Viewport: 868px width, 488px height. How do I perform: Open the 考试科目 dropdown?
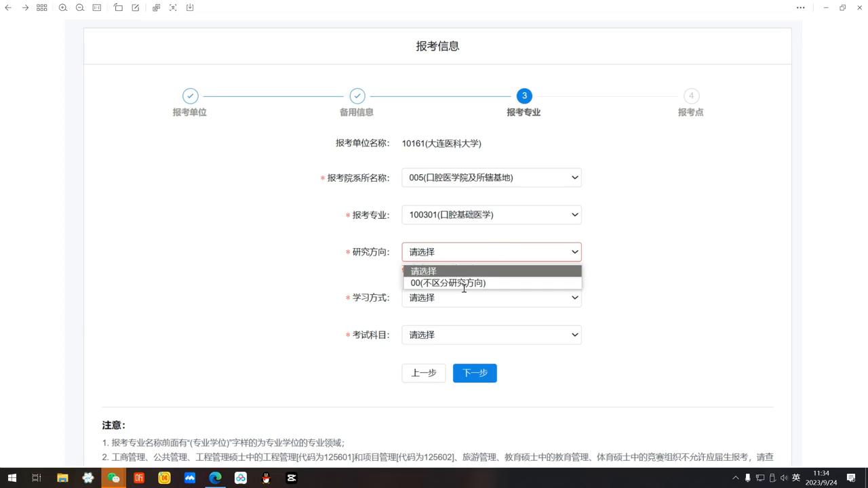click(492, 334)
